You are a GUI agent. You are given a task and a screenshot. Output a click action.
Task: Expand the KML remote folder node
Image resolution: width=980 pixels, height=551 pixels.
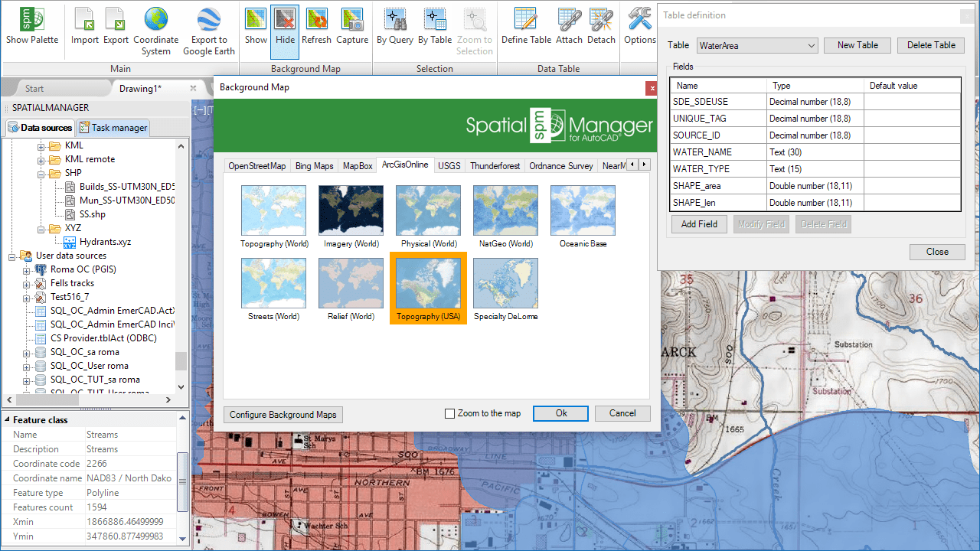coord(41,159)
